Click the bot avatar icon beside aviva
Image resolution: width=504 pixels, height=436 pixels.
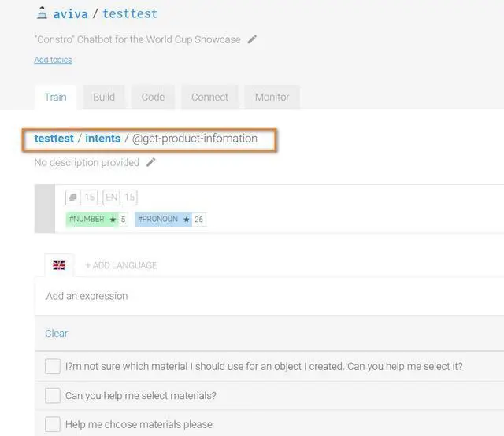point(42,13)
